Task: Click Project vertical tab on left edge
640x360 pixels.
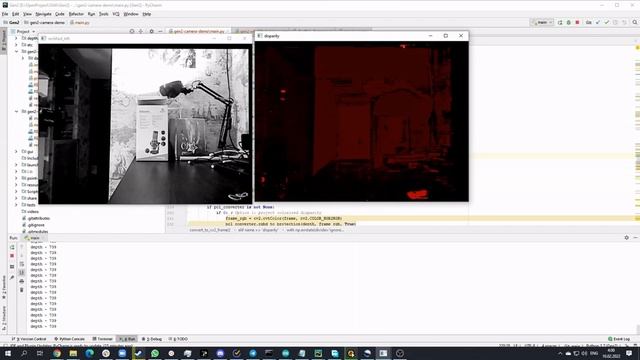Action: pyautogui.click(x=4, y=40)
